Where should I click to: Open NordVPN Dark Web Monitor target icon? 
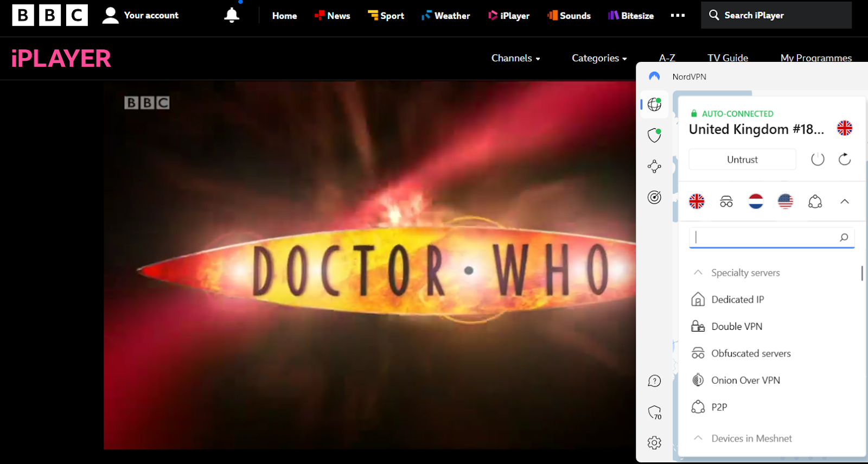654,197
